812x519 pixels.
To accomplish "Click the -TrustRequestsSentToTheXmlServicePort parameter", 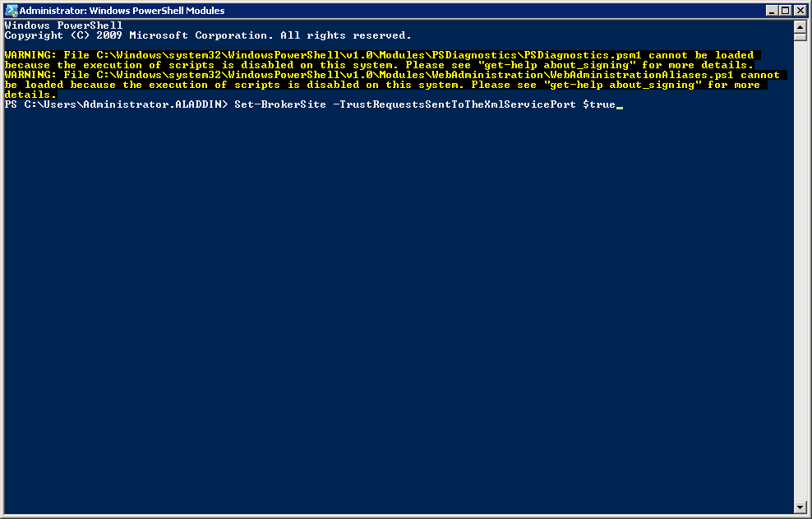I will (454, 104).
